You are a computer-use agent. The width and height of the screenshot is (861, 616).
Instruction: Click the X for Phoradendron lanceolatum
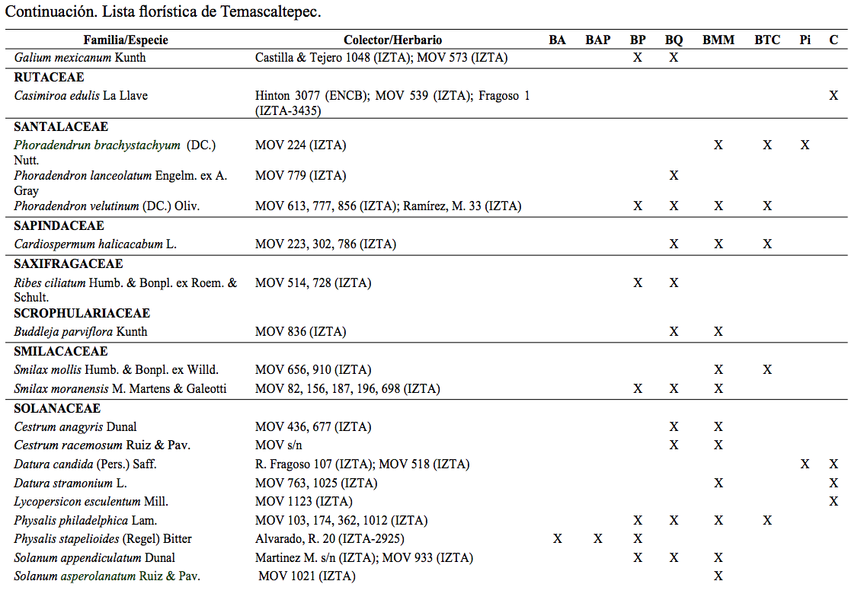coord(674,176)
